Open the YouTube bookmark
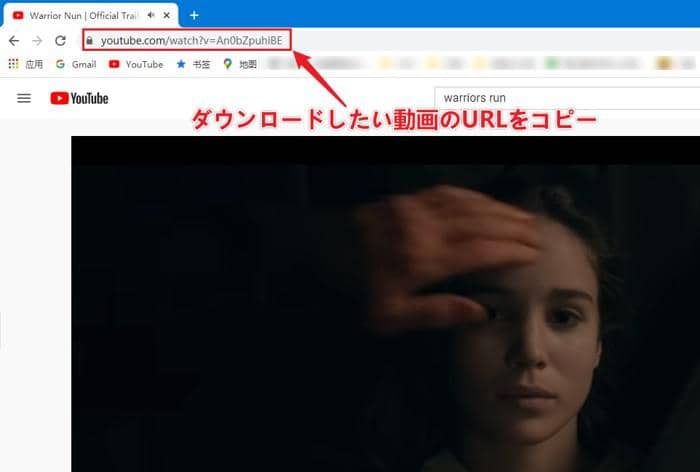 (x=136, y=64)
